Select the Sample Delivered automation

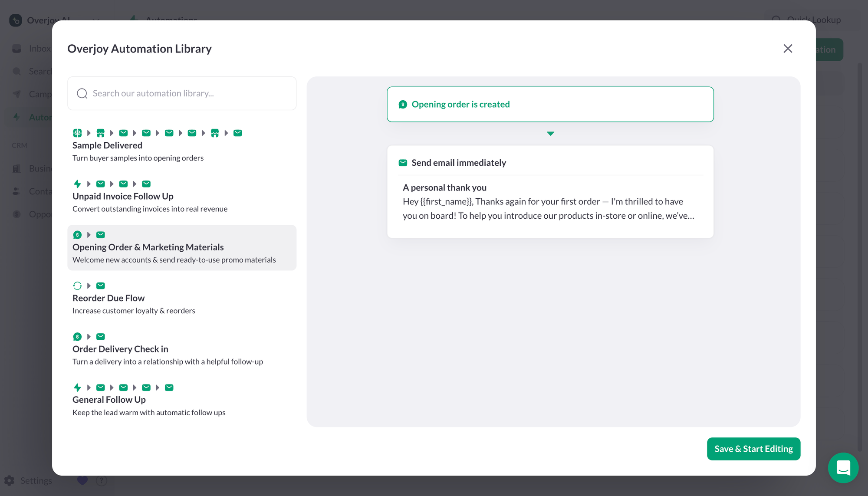[182, 146]
